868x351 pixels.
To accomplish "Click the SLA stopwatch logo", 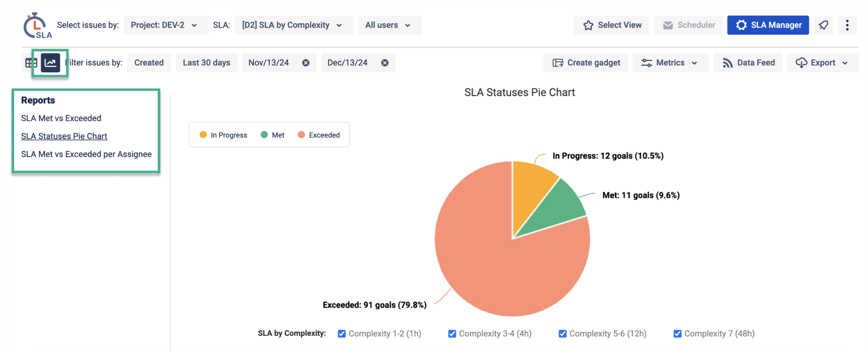I will (37, 26).
